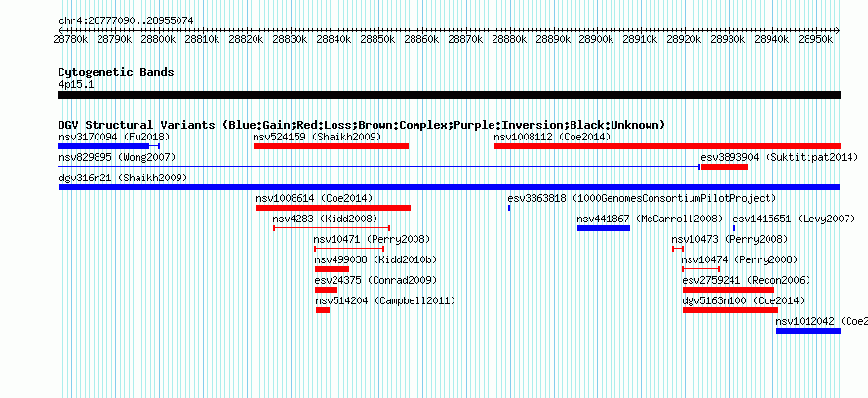Click the Cytogenetic Bands track title
Viewport: 868px width, 398px height.
116,72
